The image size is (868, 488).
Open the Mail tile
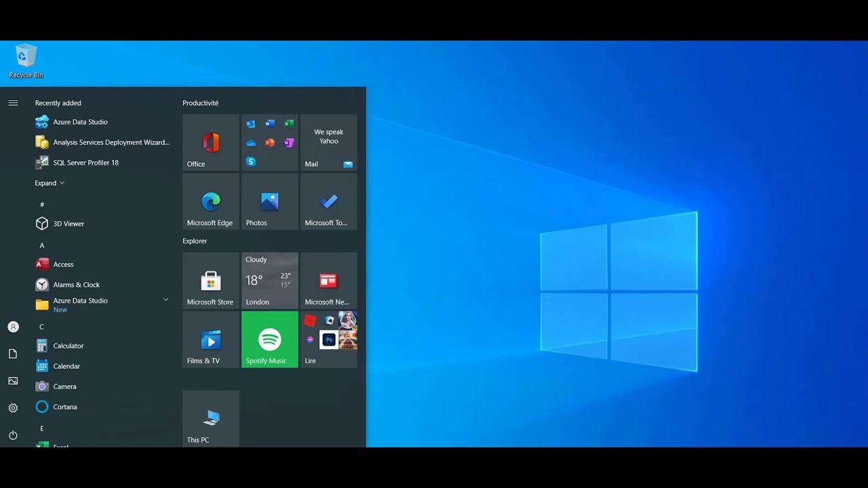329,142
